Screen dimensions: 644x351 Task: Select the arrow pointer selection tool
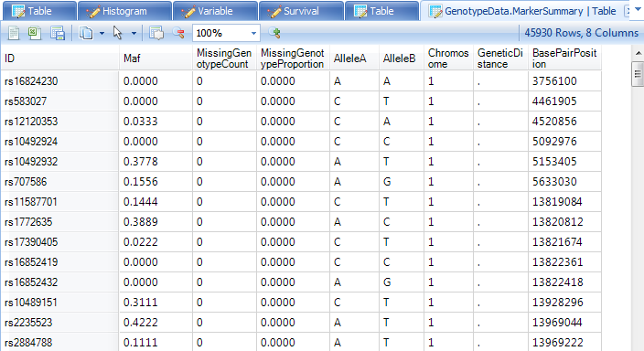[x=118, y=33]
